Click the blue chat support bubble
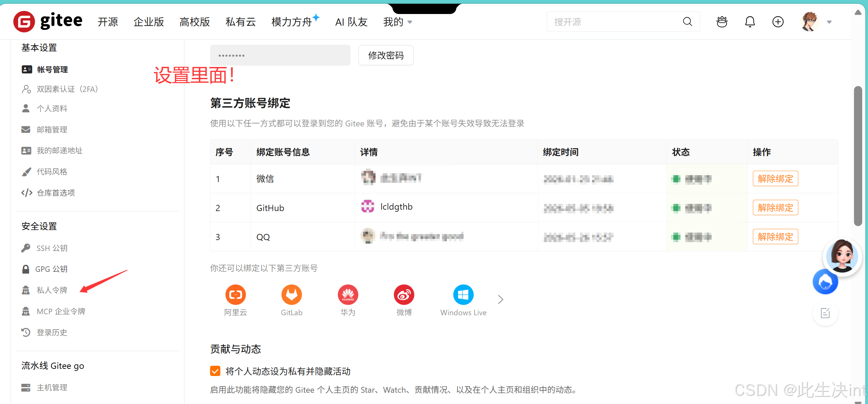 point(825,282)
